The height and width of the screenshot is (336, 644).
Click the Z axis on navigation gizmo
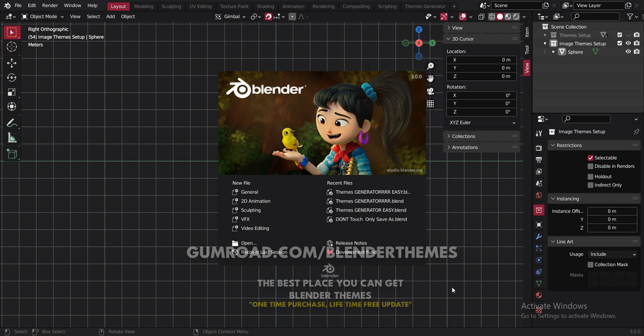click(418, 29)
